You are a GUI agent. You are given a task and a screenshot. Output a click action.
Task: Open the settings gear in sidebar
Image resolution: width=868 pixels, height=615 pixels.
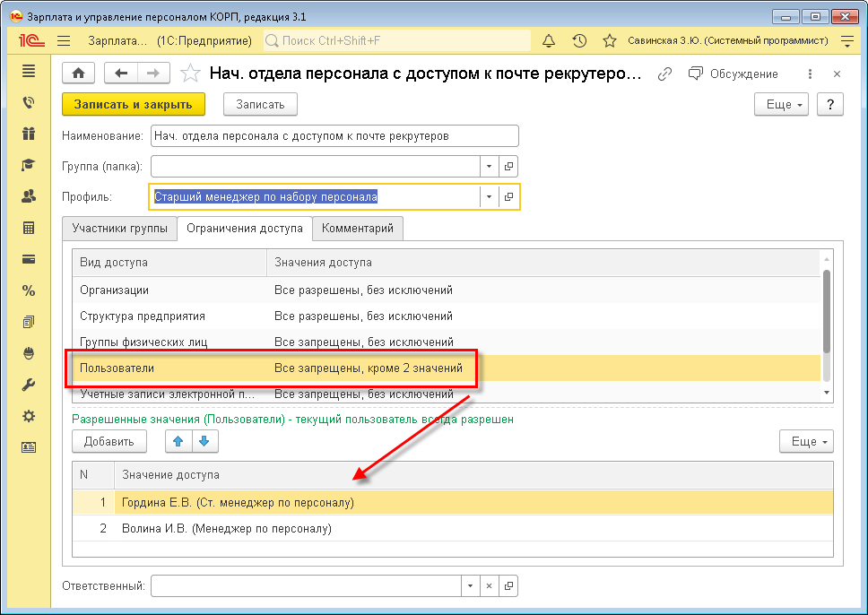click(x=29, y=416)
